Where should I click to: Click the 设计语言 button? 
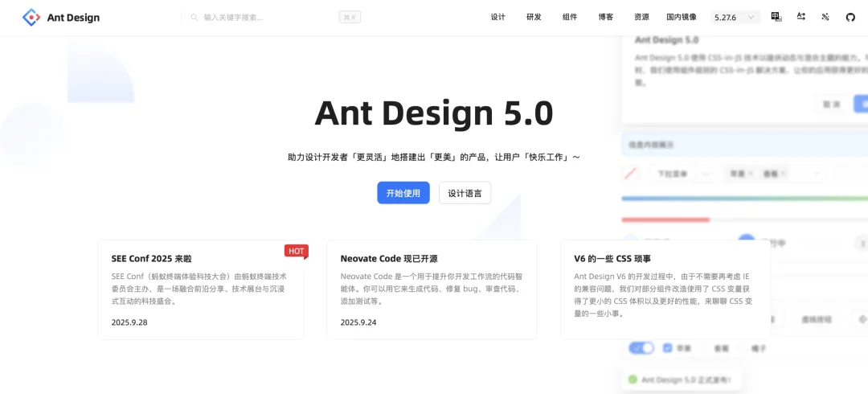tap(465, 193)
